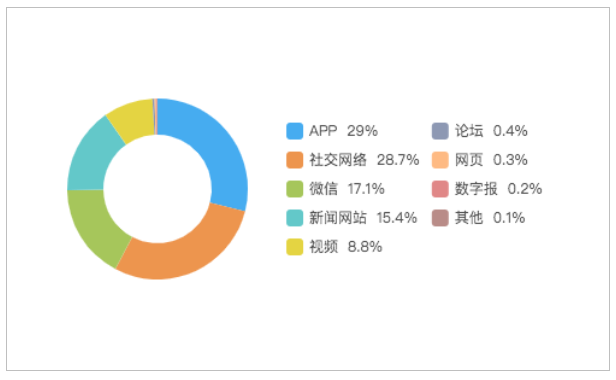Image resolution: width=616 pixels, height=380 pixels.
Task: Click the blue APP legend swatch
Action: click(295, 131)
